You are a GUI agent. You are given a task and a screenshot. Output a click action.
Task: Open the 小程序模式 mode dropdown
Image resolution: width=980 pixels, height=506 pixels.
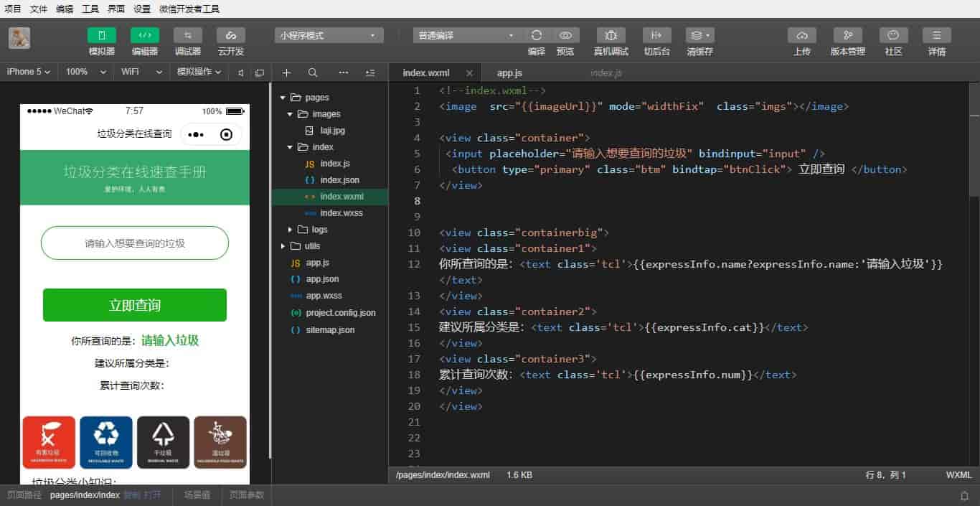(329, 35)
